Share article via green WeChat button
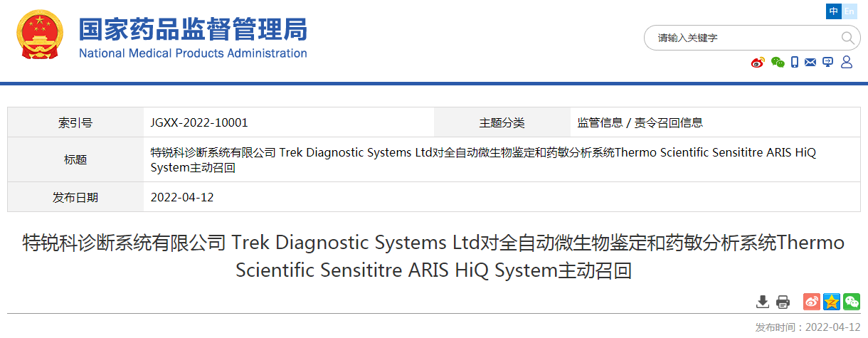868x338 pixels. (x=852, y=302)
